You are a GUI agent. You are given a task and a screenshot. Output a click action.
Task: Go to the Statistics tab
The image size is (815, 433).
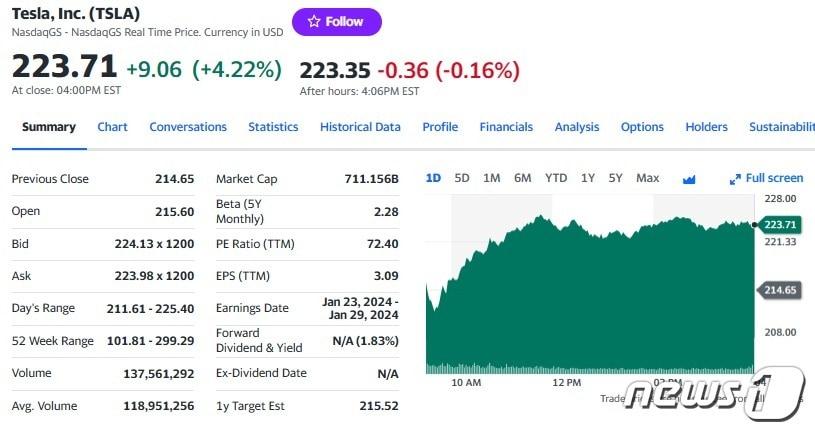pyautogui.click(x=273, y=127)
